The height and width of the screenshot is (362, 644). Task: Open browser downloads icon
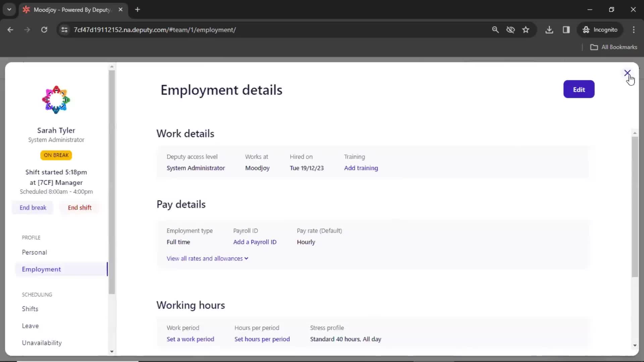click(x=549, y=30)
